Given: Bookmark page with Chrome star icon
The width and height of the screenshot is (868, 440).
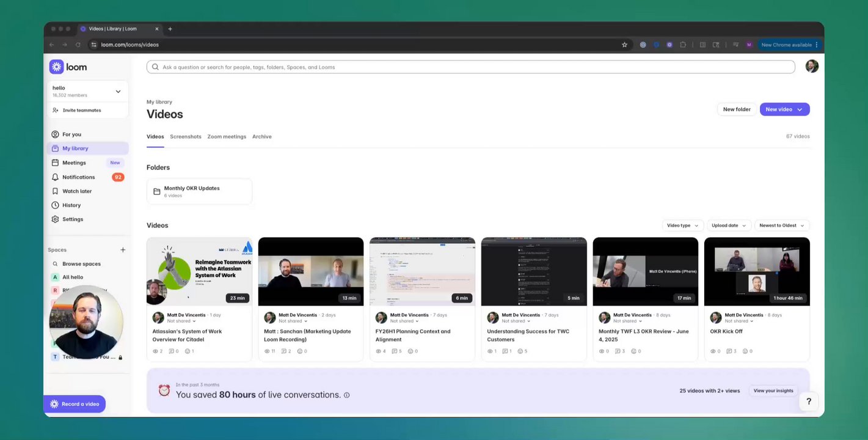Looking at the screenshot, I should pyautogui.click(x=624, y=45).
